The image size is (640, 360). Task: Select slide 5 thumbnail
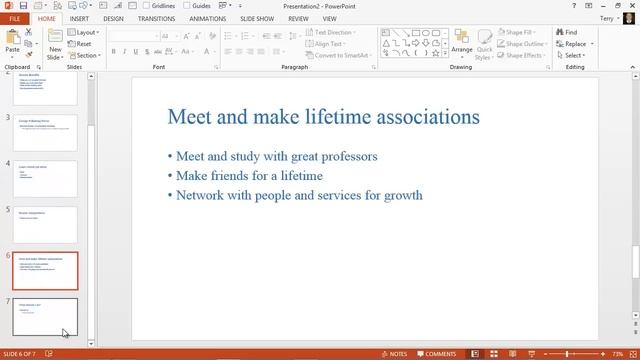(x=45, y=225)
